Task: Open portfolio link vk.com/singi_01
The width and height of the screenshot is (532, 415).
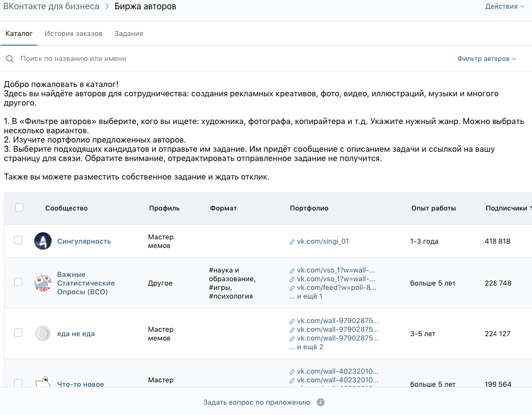Action: tap(323, 241)
